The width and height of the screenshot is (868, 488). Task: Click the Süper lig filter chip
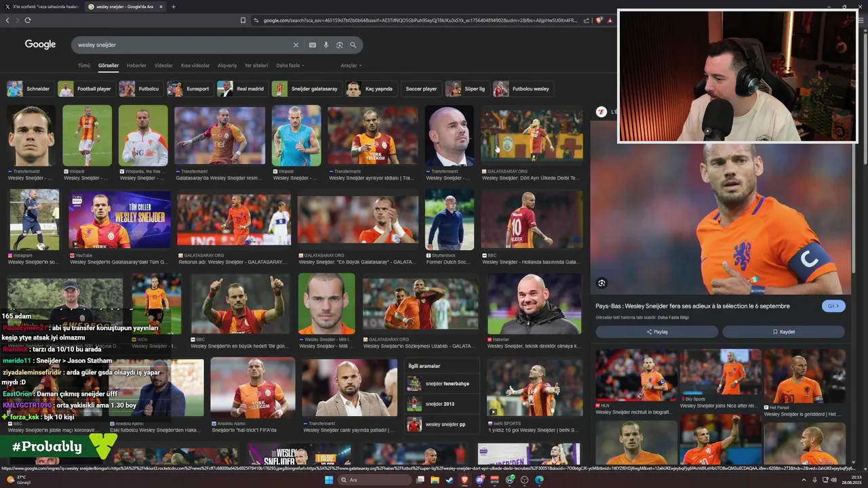[467, 89]
